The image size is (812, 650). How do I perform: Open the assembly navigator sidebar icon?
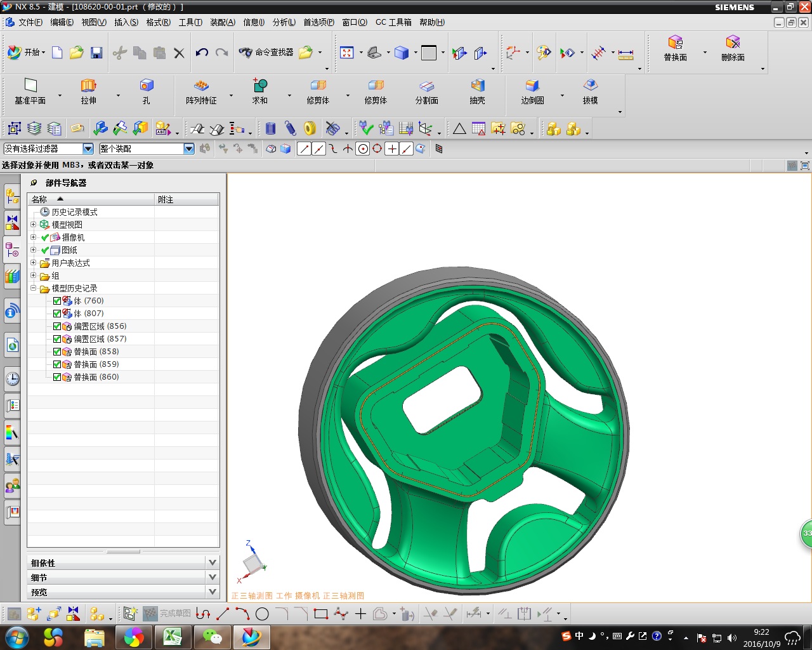pos(12,196)
